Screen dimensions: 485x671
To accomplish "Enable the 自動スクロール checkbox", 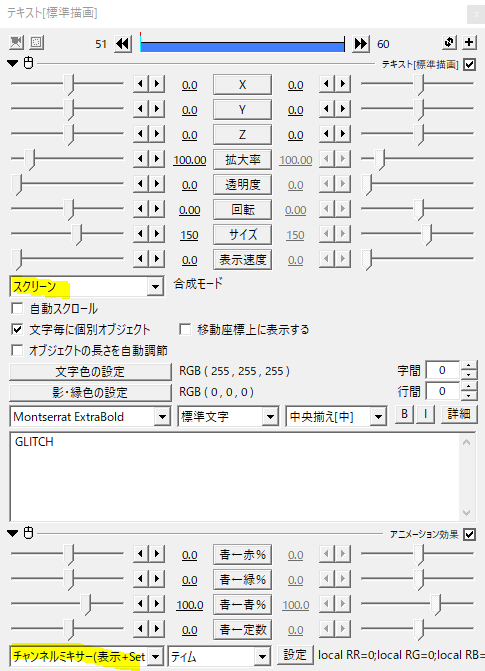I will (17, 309).
